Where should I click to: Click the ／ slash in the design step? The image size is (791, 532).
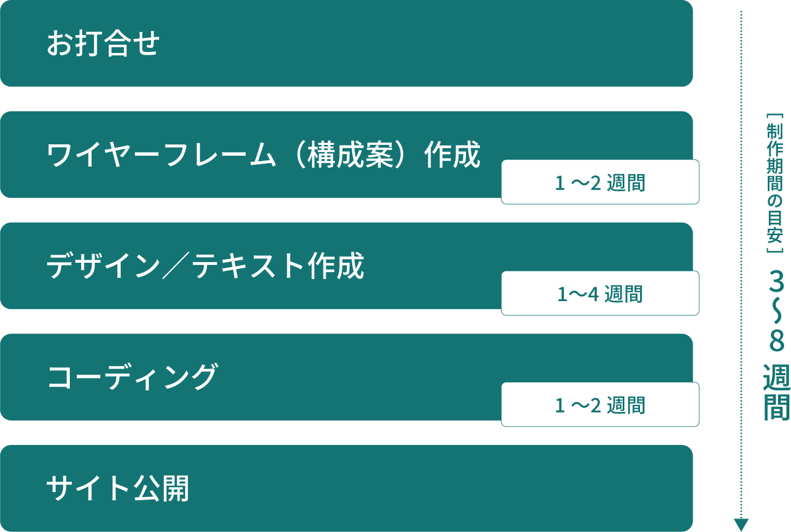pyautogui.click(x=176, y=266)
